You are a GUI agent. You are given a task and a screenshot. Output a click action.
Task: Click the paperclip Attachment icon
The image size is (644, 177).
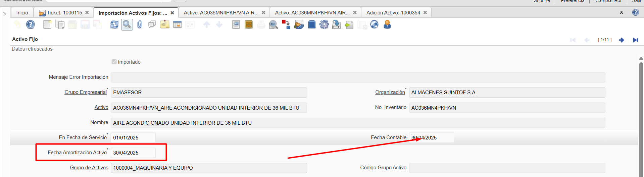coord(140,25)
